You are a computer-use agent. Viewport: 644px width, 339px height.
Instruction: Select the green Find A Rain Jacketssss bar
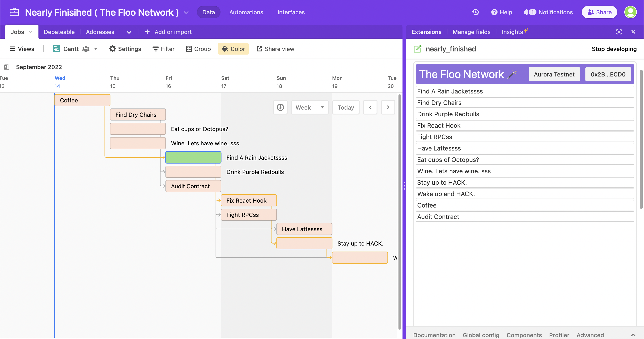point(193,157)
